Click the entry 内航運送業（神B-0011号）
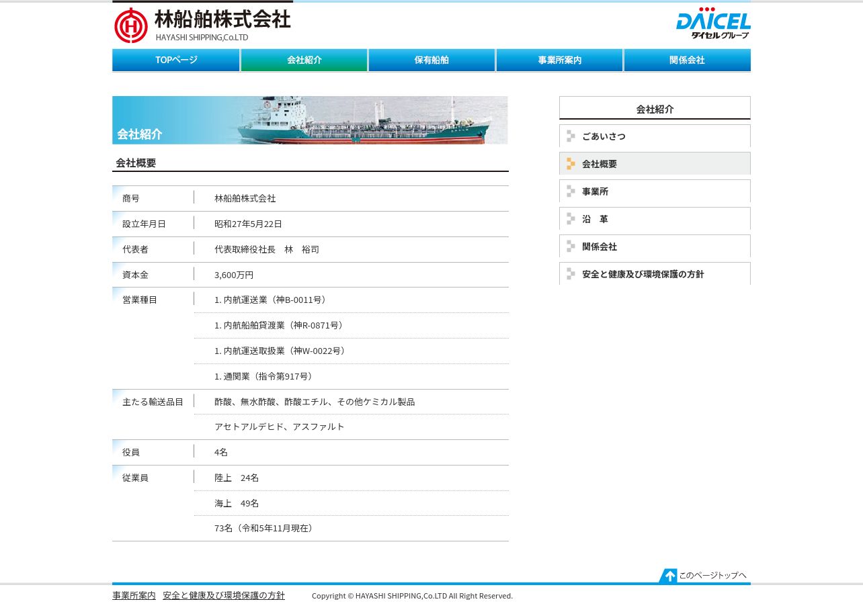The width and height of the screenshot is (863, 616). 272,300
